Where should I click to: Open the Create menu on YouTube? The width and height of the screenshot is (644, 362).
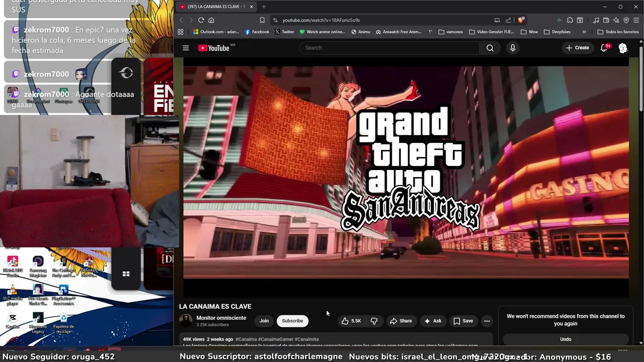(577, 48)
